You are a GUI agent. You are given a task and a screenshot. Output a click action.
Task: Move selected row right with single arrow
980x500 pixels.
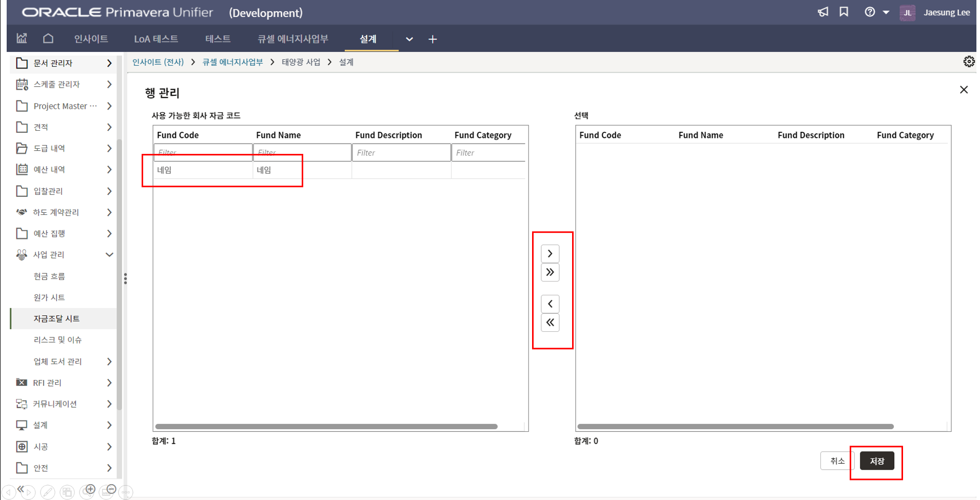550,254
